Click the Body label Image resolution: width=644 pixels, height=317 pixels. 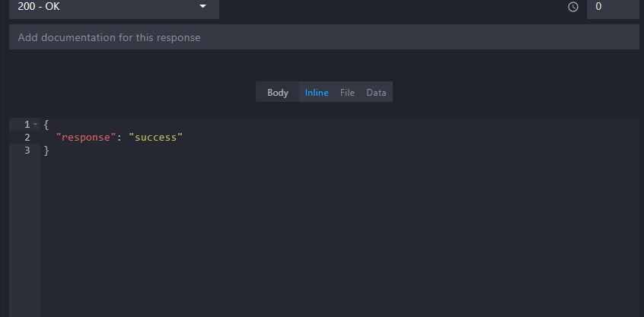click(x=278, y=93)
